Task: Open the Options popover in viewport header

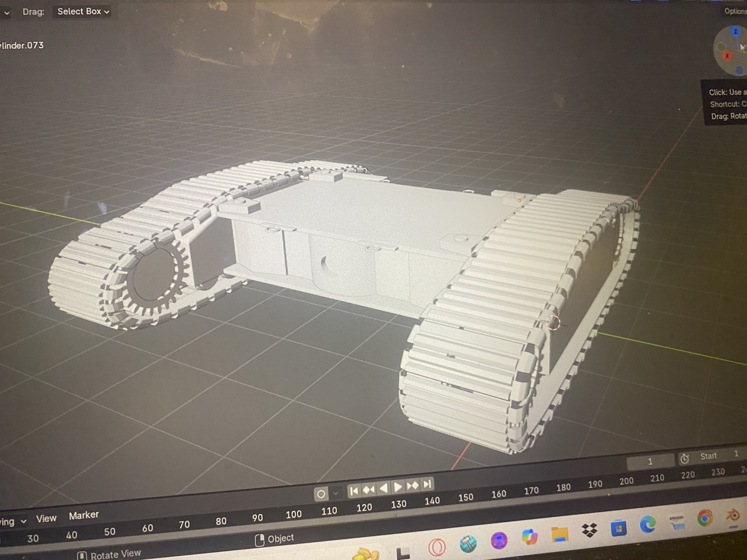Action: 736,11
